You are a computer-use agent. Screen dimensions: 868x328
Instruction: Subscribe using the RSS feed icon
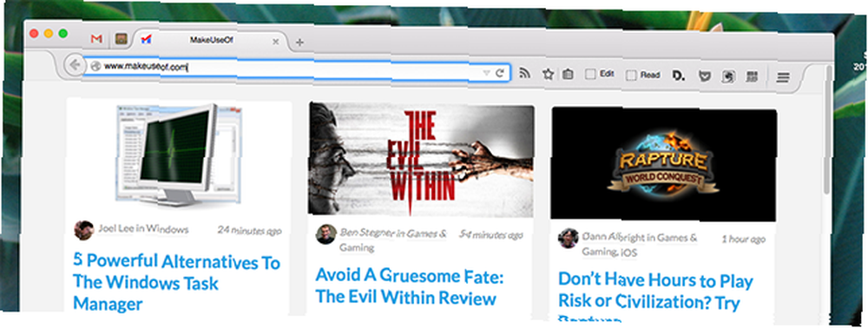tap(525, 73)
